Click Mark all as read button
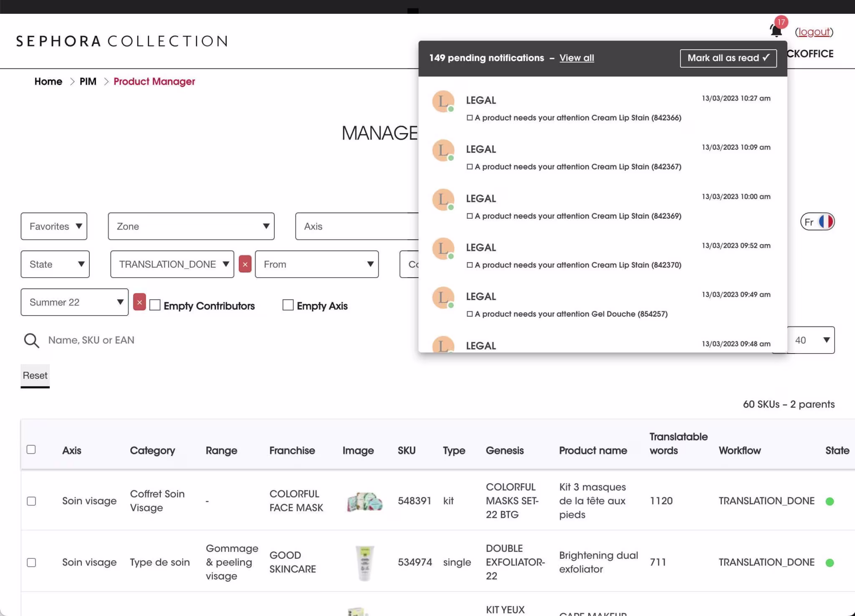The height and width of the screenshot is (616, 855). tap(728, 58)
